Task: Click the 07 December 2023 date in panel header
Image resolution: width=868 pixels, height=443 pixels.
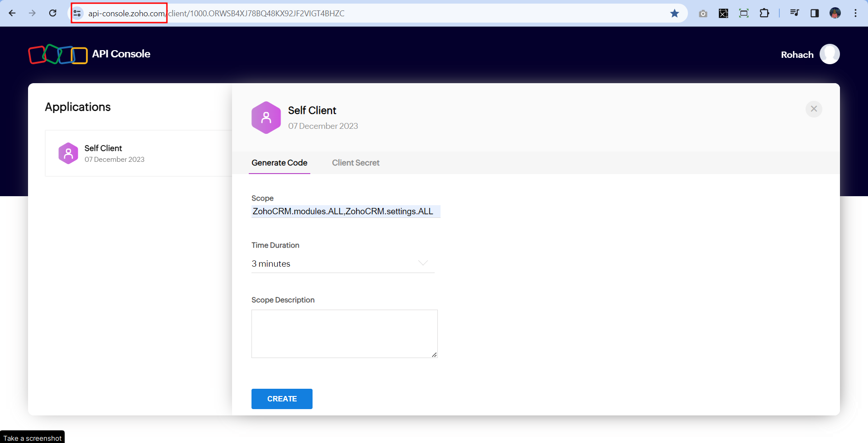Action: 323,126
